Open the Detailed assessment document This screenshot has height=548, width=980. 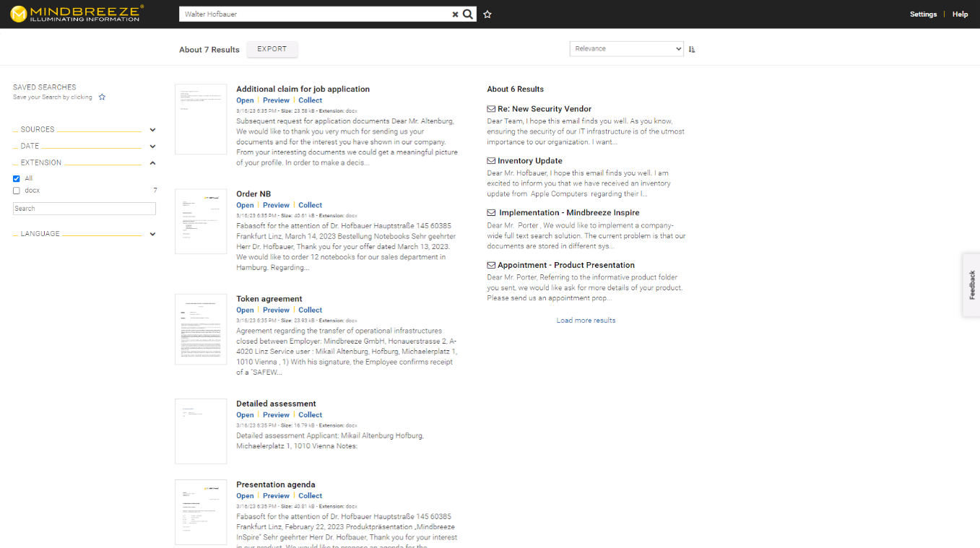[245, 415]
